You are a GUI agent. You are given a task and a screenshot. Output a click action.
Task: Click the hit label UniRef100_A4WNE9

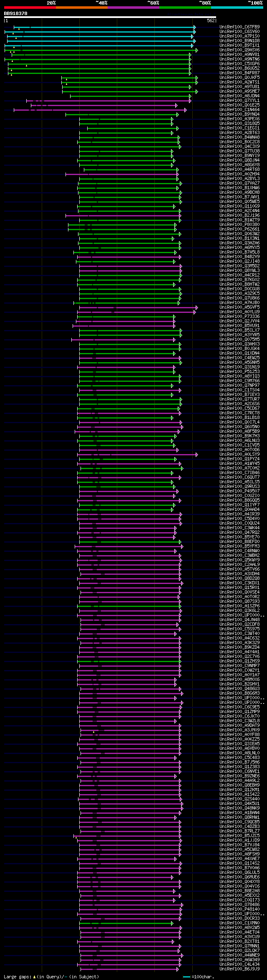(239, 955)
